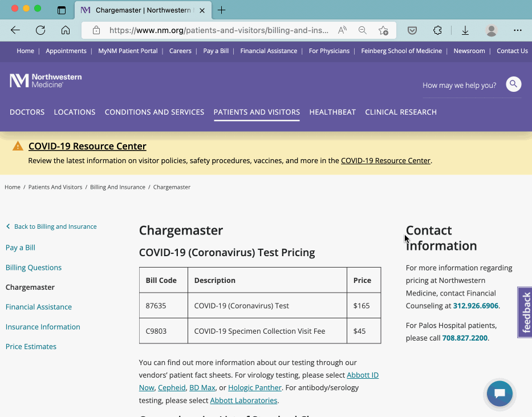Screen dimensions: 532x417
Task: Go back using the browser back arrow
Action: pos(15,30)
